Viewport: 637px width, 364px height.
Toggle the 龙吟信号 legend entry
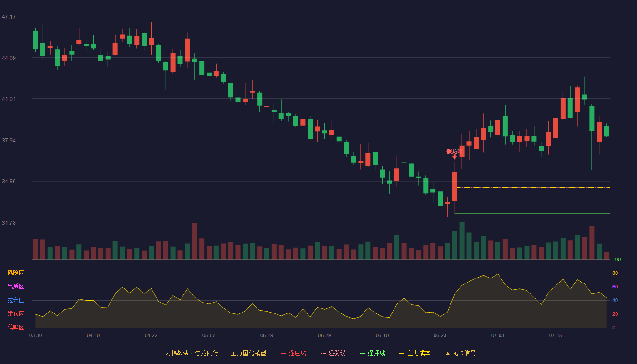pyautogui.click(x=460, y=353)
